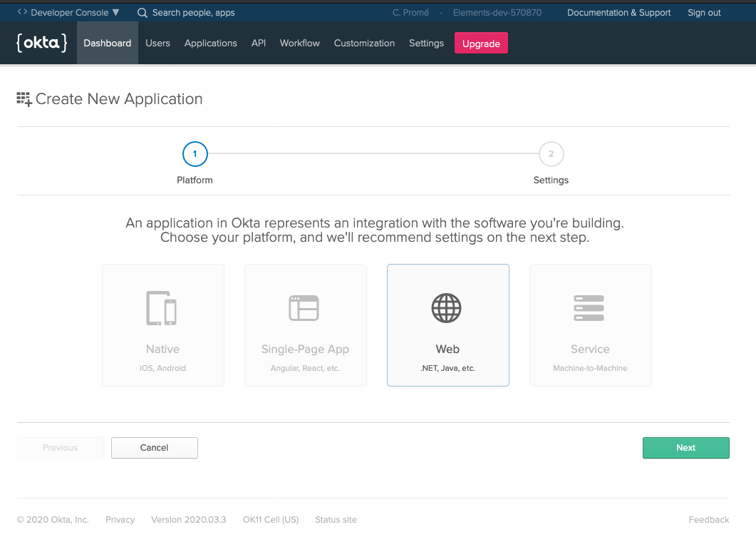This screenshot has width=756, height=552.
Task: Go to the Dashboard tab
Action: pyautogui.click(x=108, y=43)
